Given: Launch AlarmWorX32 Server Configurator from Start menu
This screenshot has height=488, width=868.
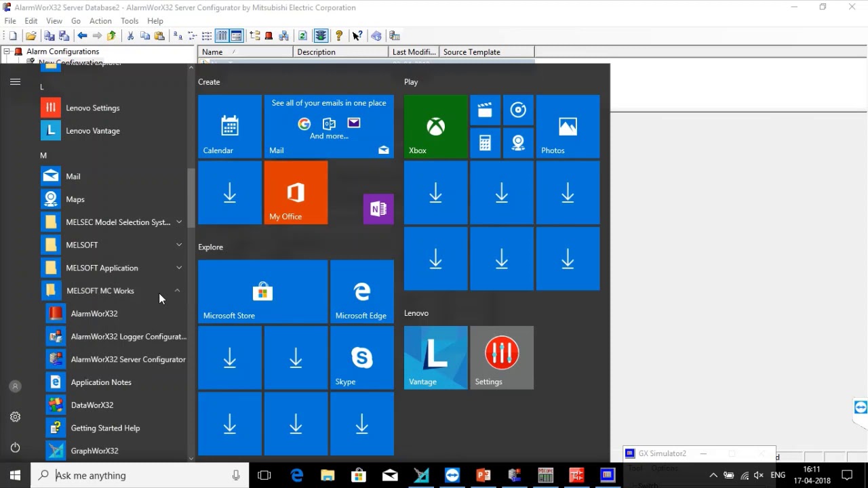Looking at the screenshot, I should (116, 360).
